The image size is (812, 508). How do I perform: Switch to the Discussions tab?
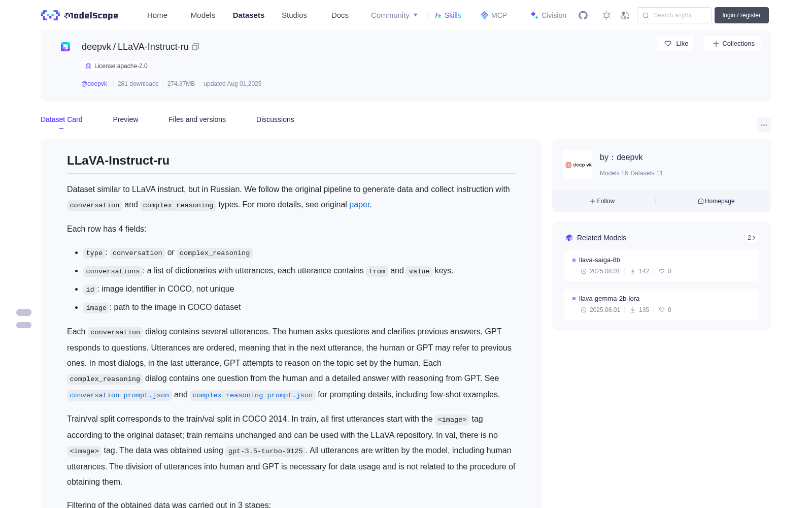pos(275,119)
